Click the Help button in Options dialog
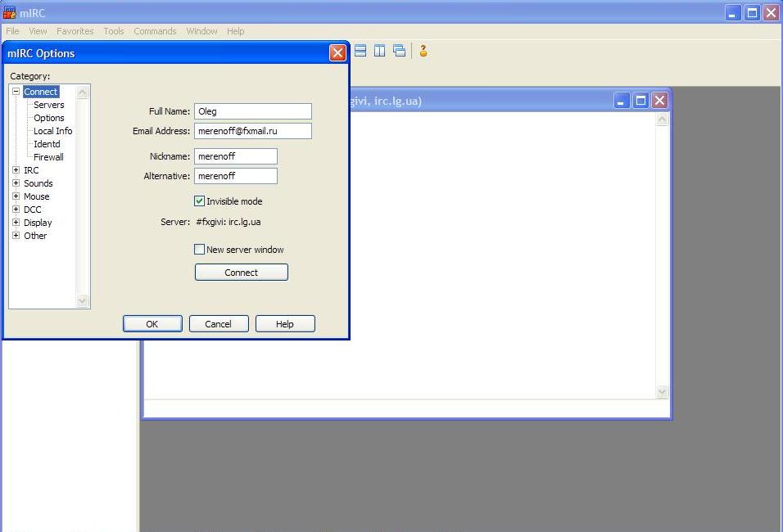Viewport: 783px width, 532px height. 285,324
